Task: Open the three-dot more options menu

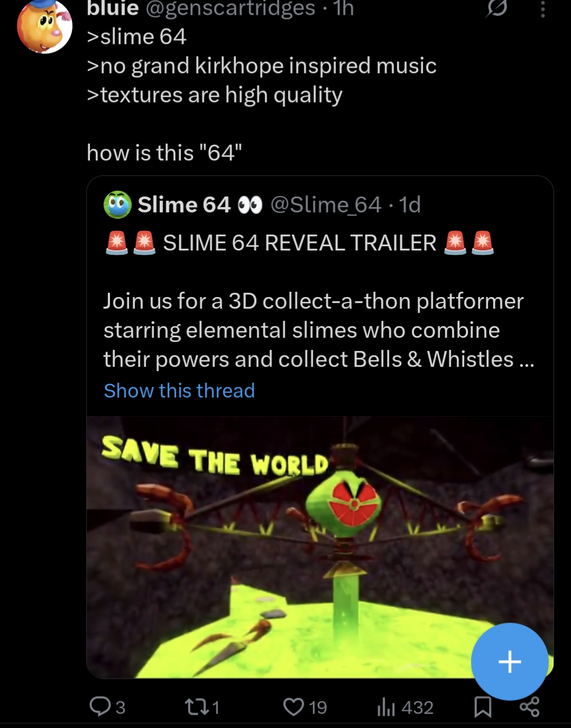Action: [542, 9]
